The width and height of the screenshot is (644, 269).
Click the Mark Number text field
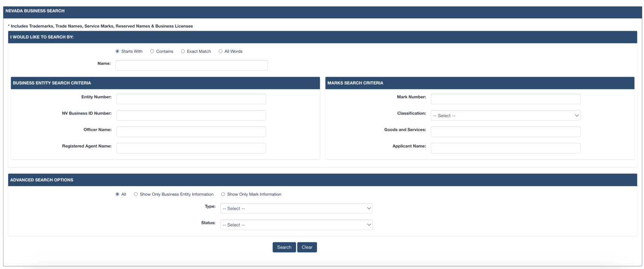(505, 99)
